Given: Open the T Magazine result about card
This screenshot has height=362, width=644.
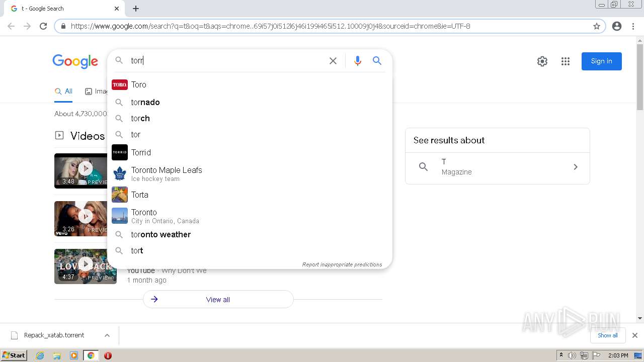Looking at the screenshot, I should coord(497,167).
